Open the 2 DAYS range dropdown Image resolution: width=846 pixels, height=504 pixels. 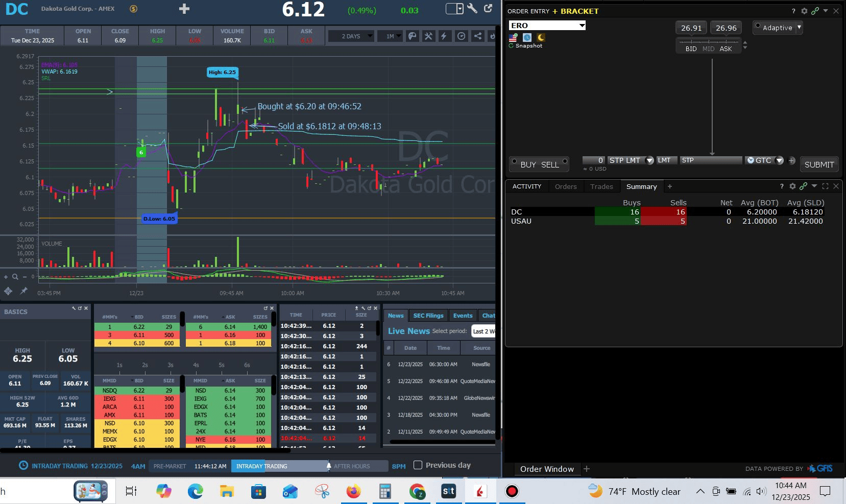click(x=351, y=36)
